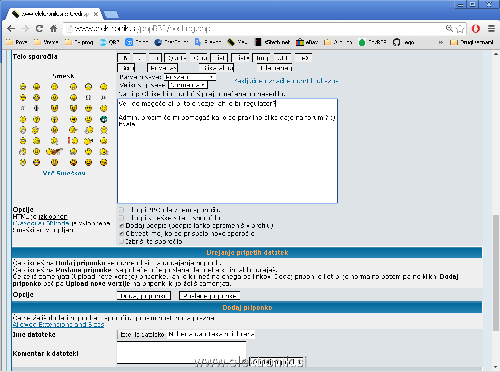The width and height of the screenshot is (500, 372).
Task: Click the Dodaj priponko options button
Action: 144,296
